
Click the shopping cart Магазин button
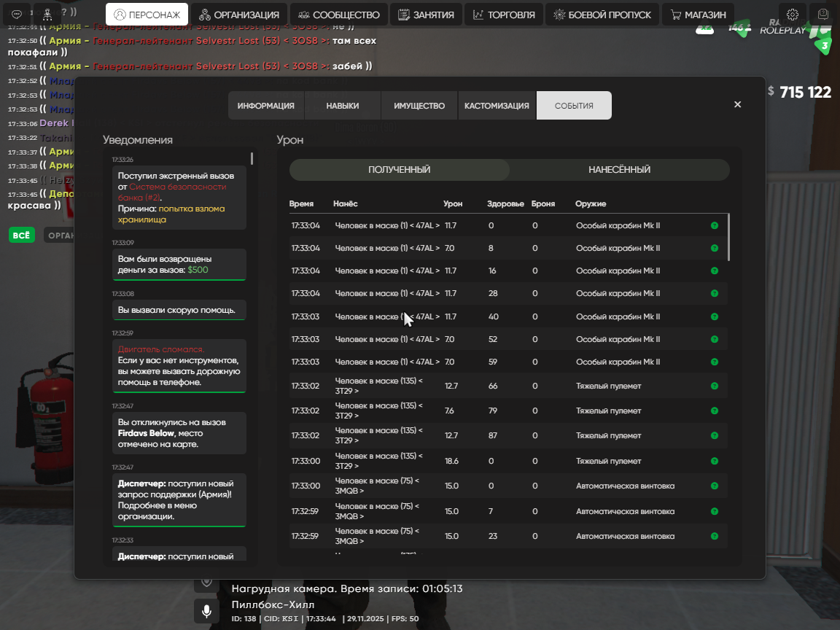tap(699, 15)
